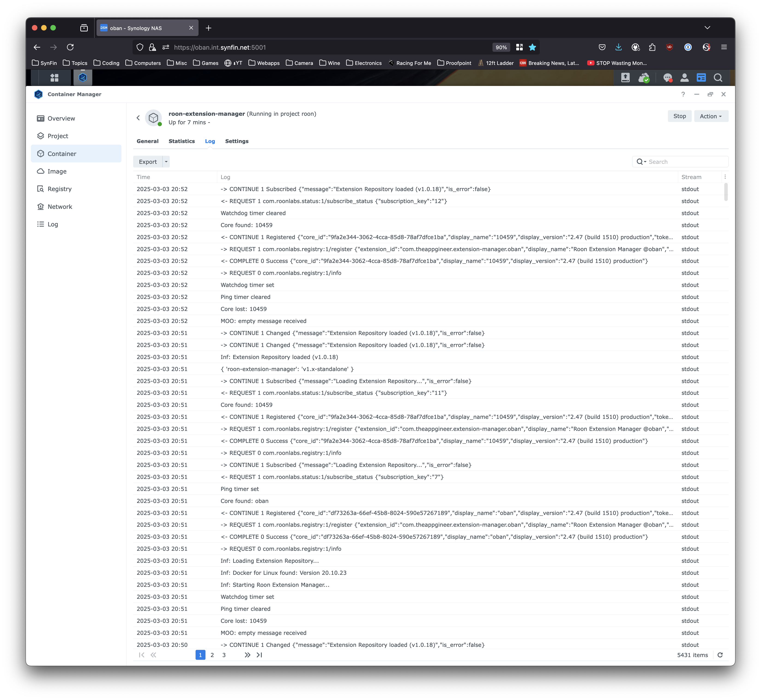Open the DSM Main Menu grid icon

point(54,78)
